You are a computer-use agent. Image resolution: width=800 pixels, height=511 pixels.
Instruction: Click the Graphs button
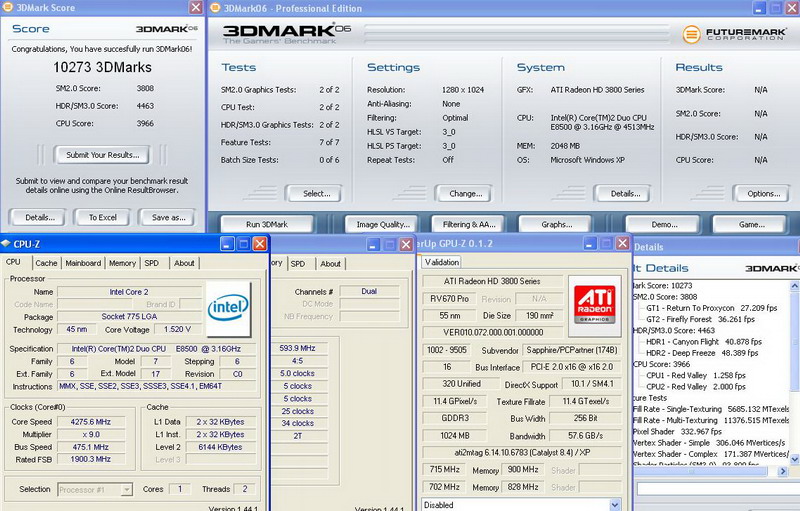click(x=557, y=224)
